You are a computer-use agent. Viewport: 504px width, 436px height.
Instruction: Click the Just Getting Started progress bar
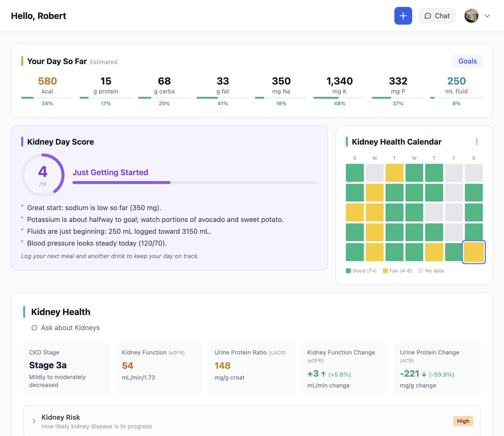pos(195,183)
